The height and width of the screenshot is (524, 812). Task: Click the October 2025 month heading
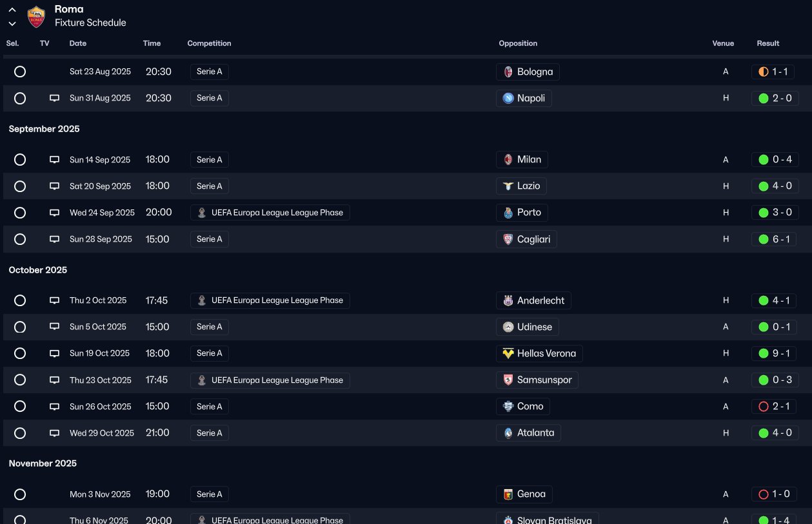(x=38, y=270)
